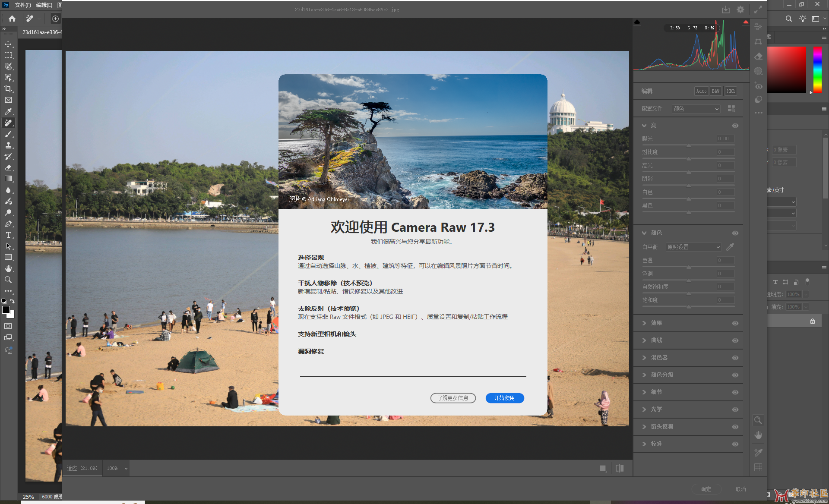
Task: Select Camera Raw crop and rotate icon
Action: pos(758,41)
